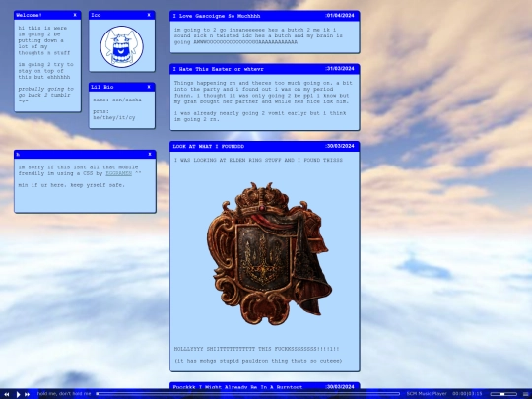Select post title 'I Hate This Easter or whtevr'

tap(218, 69)
